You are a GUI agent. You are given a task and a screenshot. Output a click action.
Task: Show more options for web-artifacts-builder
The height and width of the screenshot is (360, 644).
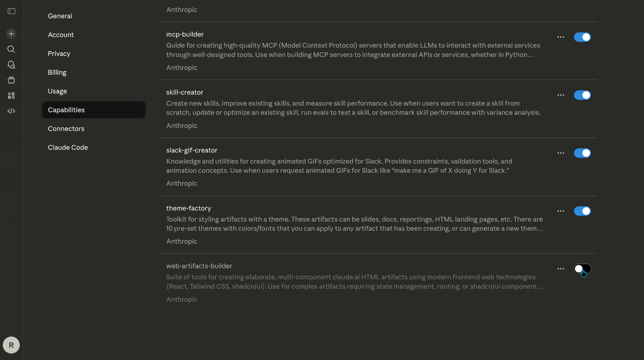[560, 269]
